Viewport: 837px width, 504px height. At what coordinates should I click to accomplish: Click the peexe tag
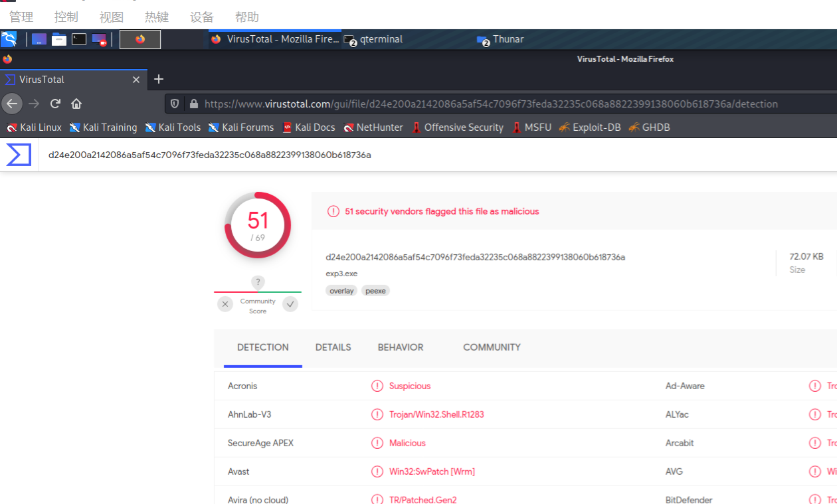tap(375, 291)
